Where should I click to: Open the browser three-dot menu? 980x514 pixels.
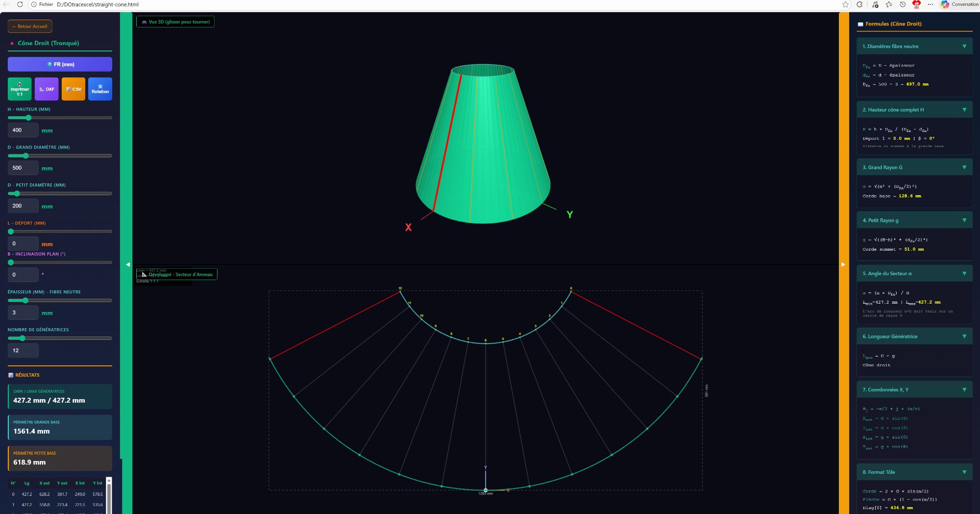point(931,4)
